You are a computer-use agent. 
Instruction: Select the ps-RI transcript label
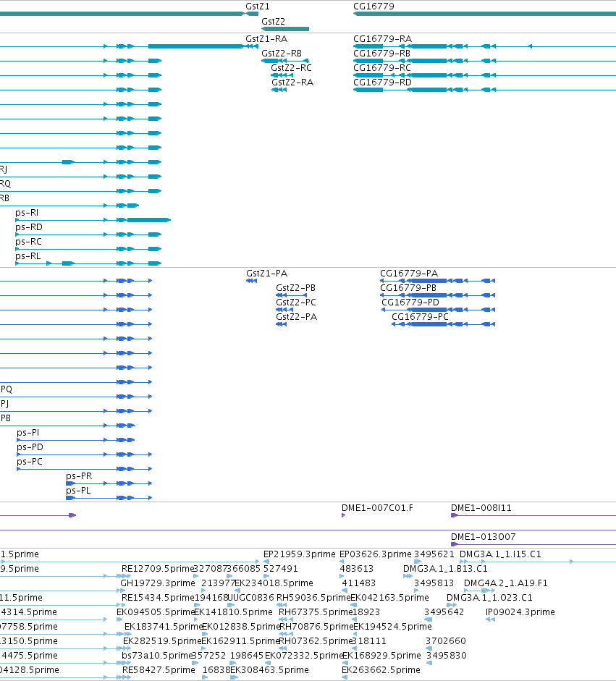(x=27, y=212)
